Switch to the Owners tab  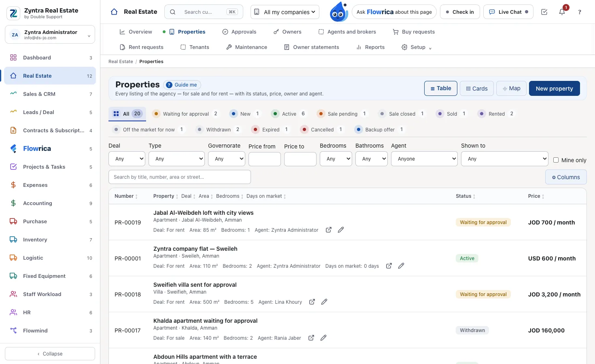tap(287, 32)
